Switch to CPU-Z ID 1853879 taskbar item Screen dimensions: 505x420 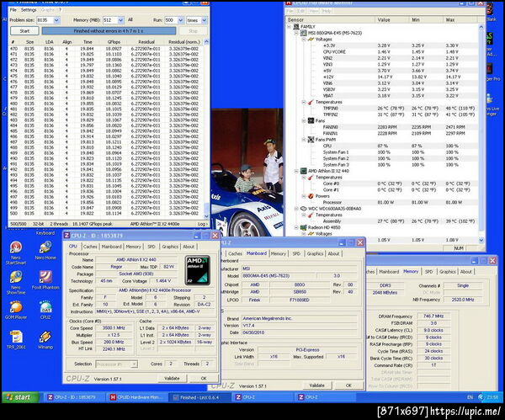tap(74, 397)
